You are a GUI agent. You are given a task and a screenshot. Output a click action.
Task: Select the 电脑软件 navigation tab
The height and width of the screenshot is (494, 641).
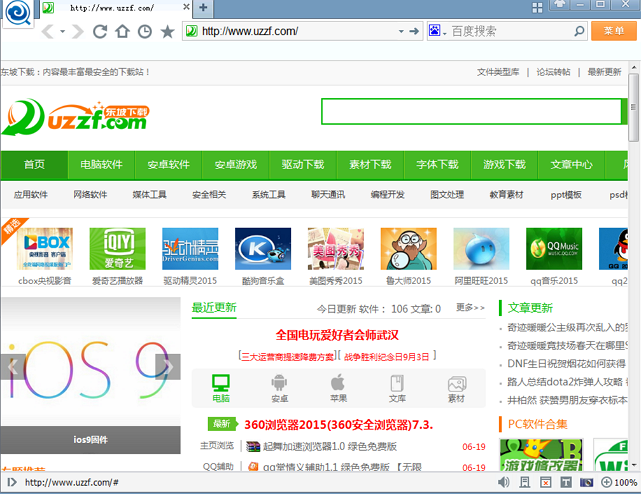101,164
